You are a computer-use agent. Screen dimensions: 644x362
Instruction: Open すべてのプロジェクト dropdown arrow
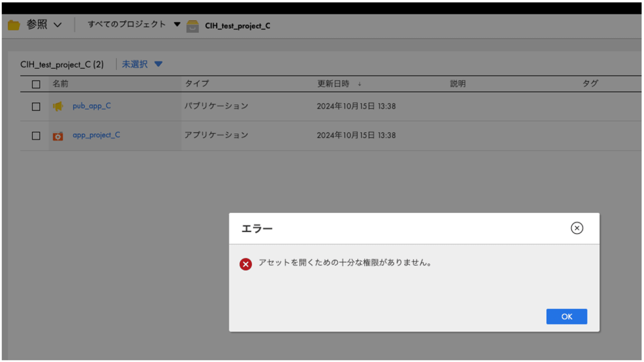pos(177,24)
